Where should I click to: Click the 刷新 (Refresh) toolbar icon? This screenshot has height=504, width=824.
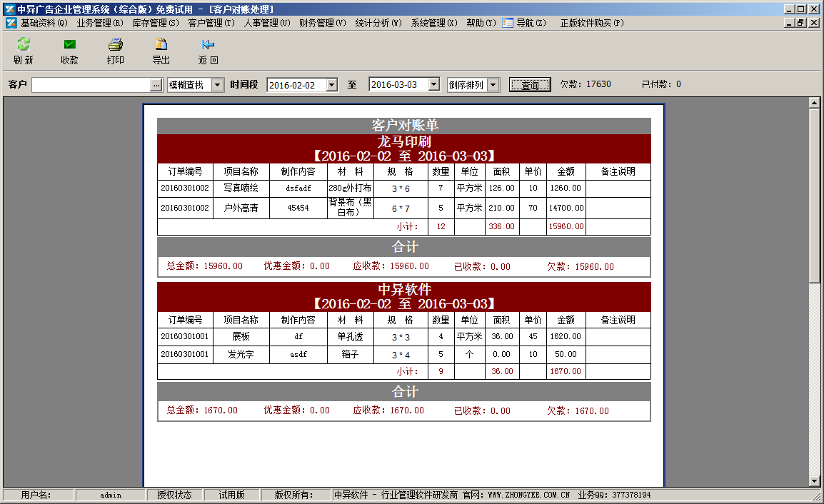[22, 51]
